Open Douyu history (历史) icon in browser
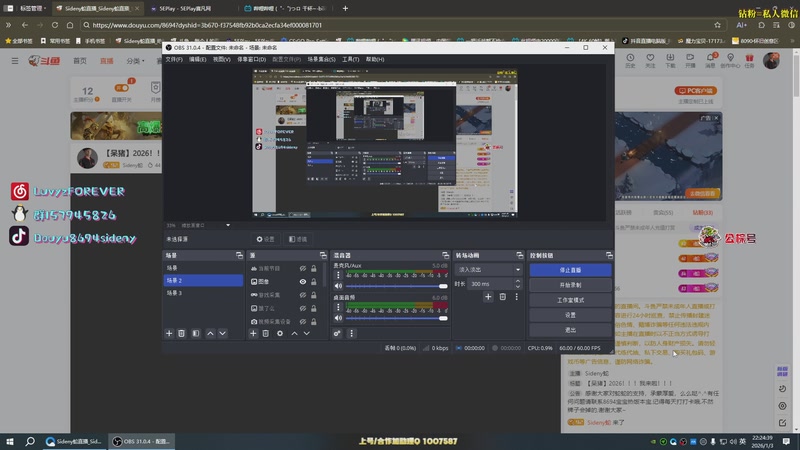Screen dimensions: 800x450 631,60
